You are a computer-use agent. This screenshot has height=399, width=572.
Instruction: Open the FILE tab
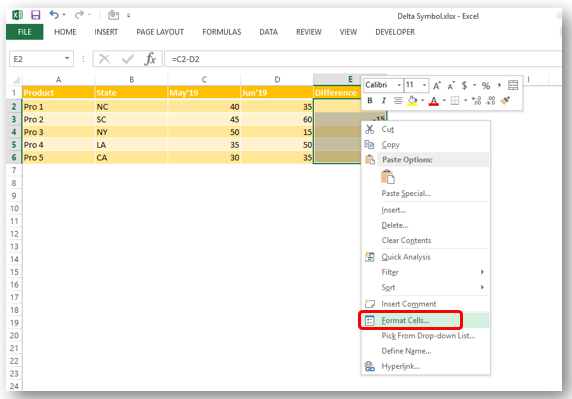[24, 32]
